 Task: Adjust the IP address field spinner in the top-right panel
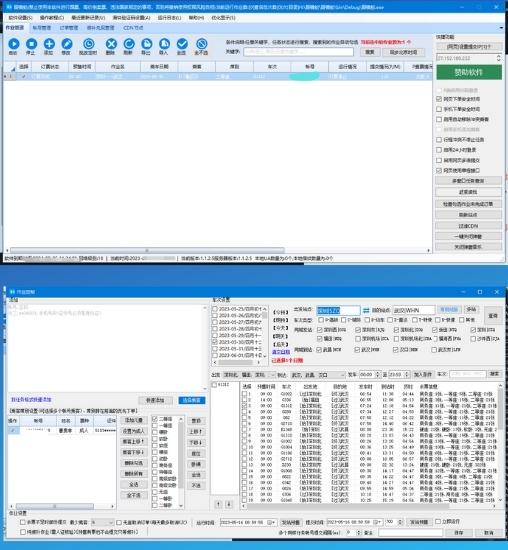499,58
